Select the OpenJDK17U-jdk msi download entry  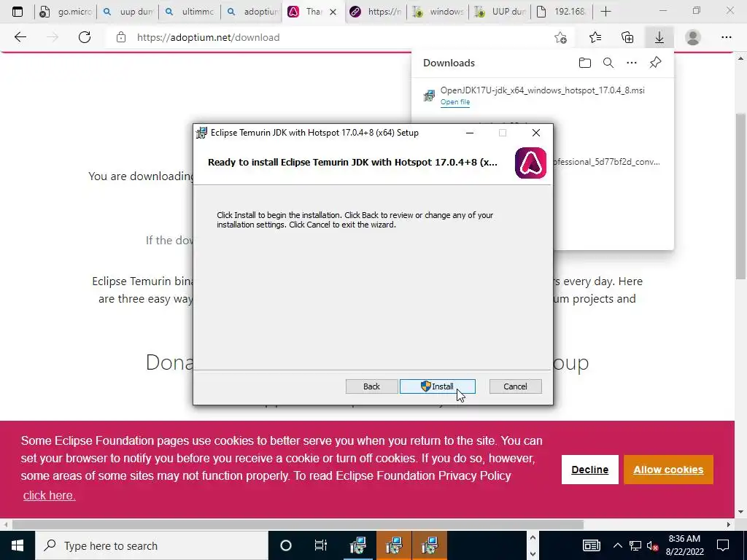pyautogui.click(x=542, y=96)
